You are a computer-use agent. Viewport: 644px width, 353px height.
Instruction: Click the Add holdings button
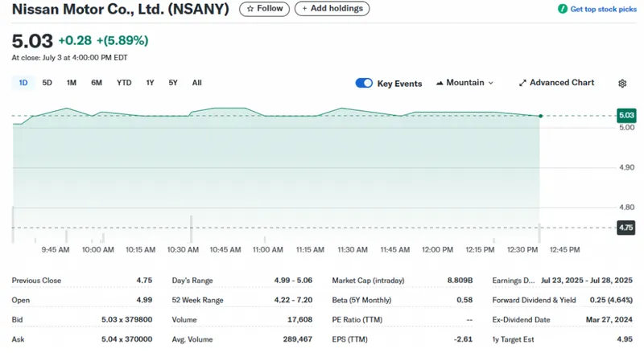click(x=332, y=9)
